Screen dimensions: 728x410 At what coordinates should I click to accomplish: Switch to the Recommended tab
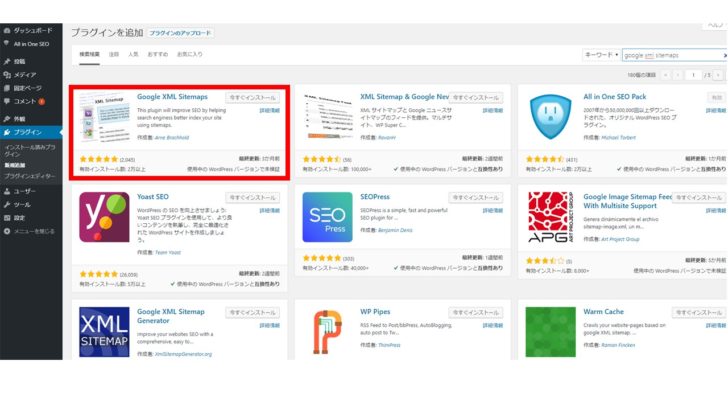158,55
